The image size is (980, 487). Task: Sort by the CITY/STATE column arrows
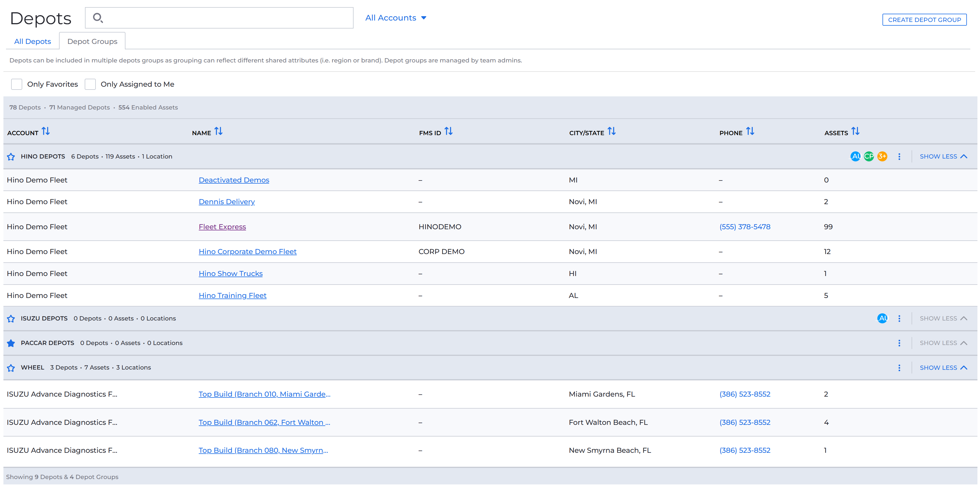(612, 131)
